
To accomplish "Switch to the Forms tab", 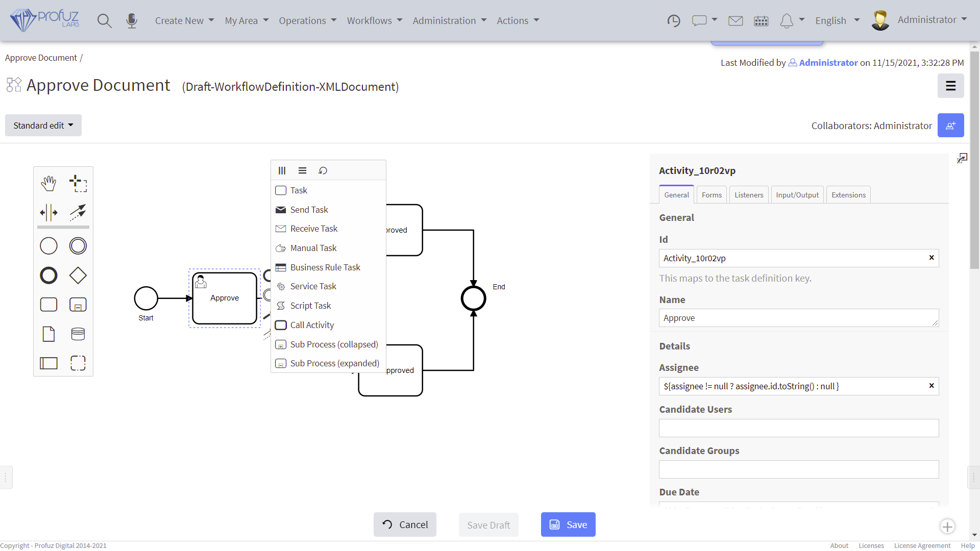I will tap(712, 194).
